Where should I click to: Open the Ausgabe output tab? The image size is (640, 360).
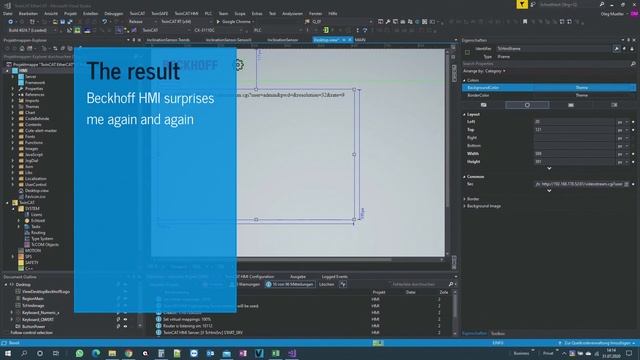click(x=298, y=277)
